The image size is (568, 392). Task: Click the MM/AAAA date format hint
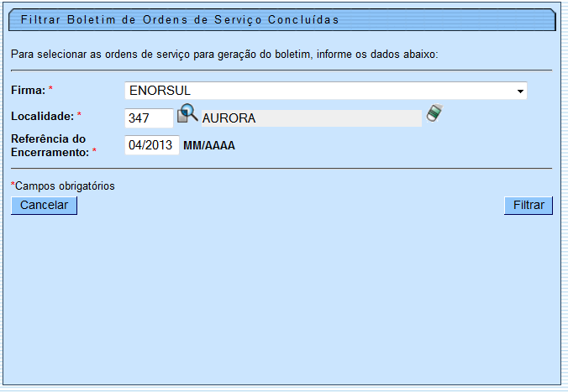[209, 145]
